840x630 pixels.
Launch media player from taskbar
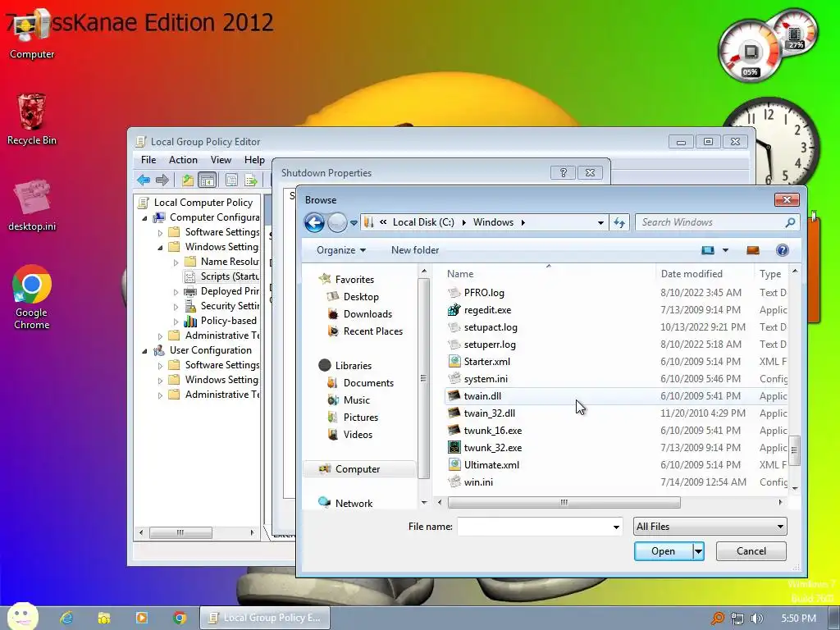142,618
